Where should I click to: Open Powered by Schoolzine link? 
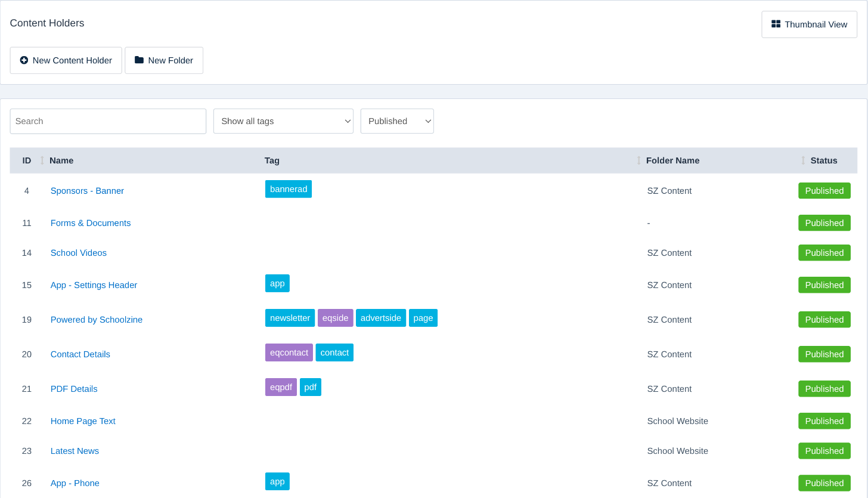coord(97,320)
